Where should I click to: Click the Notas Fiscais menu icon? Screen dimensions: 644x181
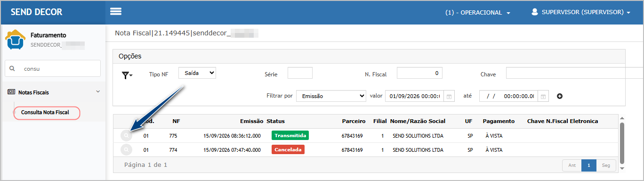pyautogui.click(x=11, y=92)
